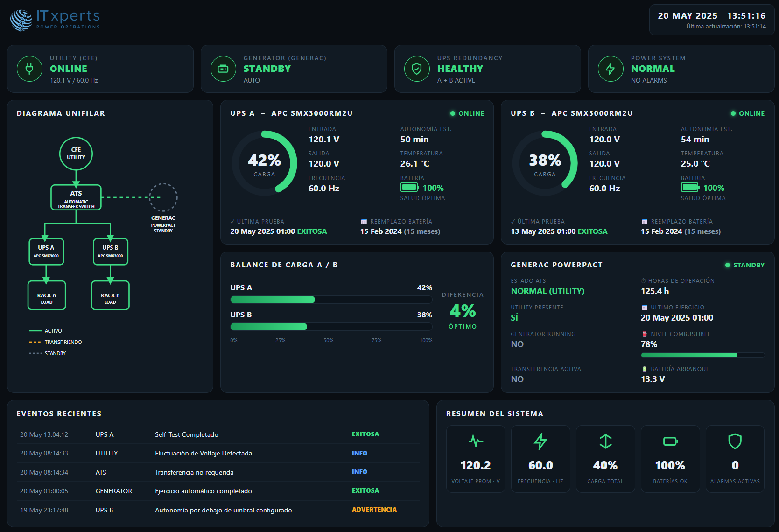Viewport: 779px width, 532px height.
Task: Click UPS A temperature 26.1 °C
Action: click(x=414, y=163)
